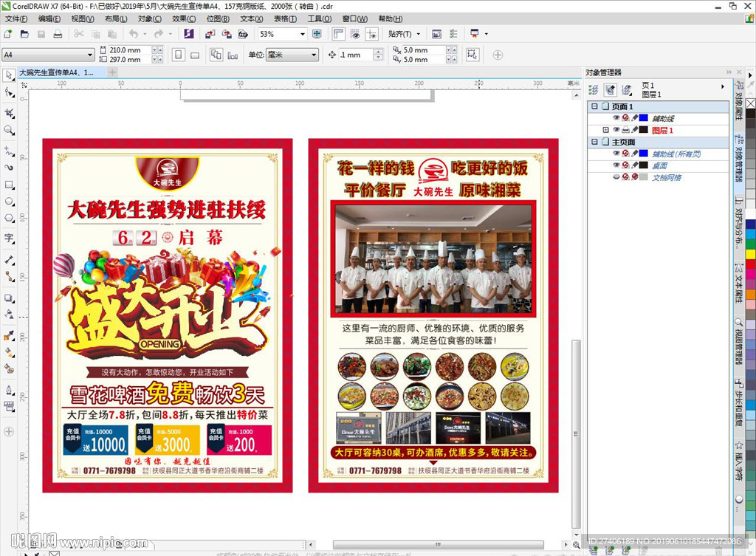The width and height of the screenshot is (756, 556).
Task: Toggle visibility eye of 文档网格 layer
Action: (616, 177)
